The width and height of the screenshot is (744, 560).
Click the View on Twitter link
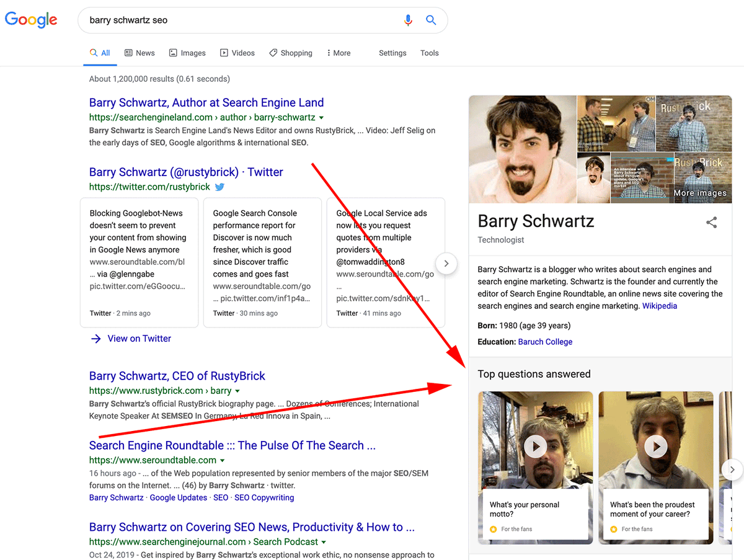click(x=139, y=339)
